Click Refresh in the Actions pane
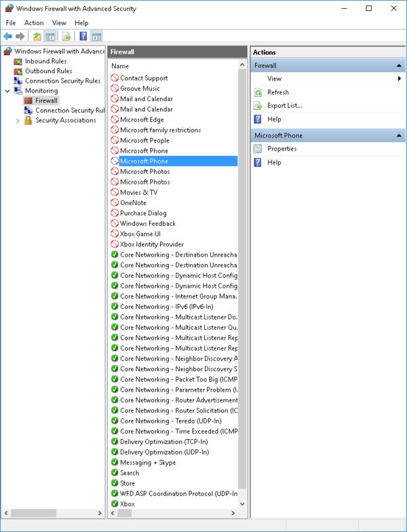This screenshot has height=532, width=407. [278, 92]
